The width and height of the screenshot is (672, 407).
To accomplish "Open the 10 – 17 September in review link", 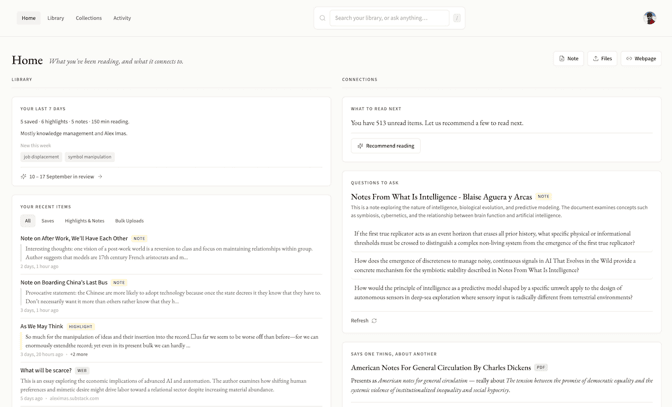I will (x=62, y=177).
